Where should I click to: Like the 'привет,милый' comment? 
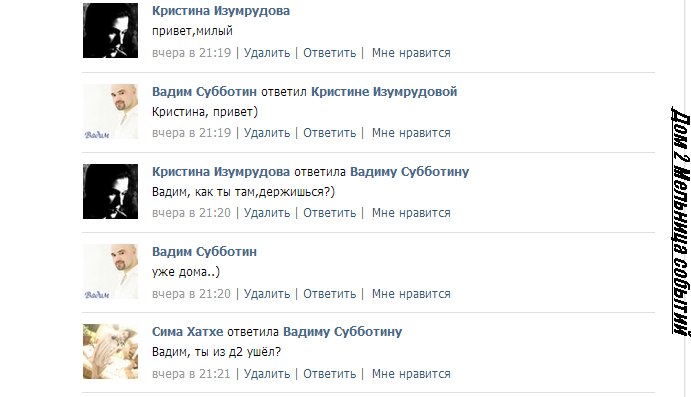click(411, 53)
